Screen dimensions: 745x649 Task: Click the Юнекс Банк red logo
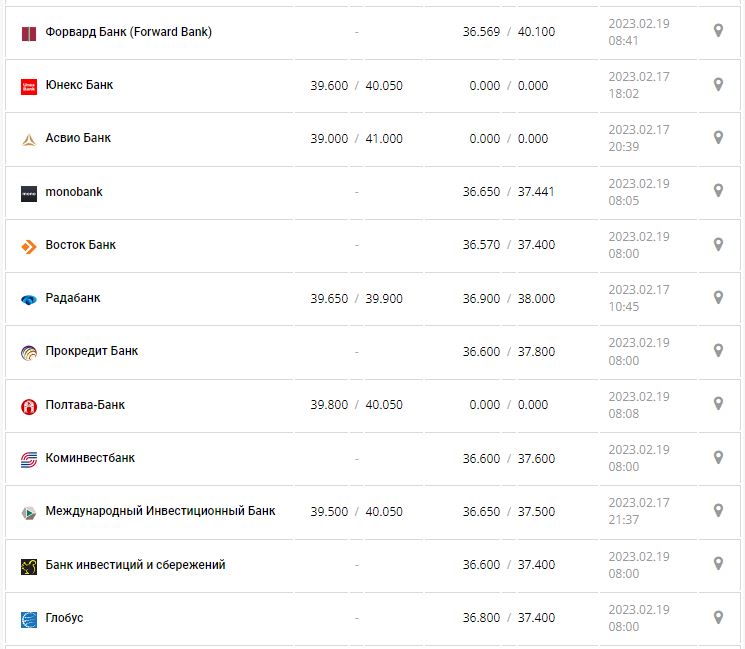pyautogui.click(x=29, y=87)
